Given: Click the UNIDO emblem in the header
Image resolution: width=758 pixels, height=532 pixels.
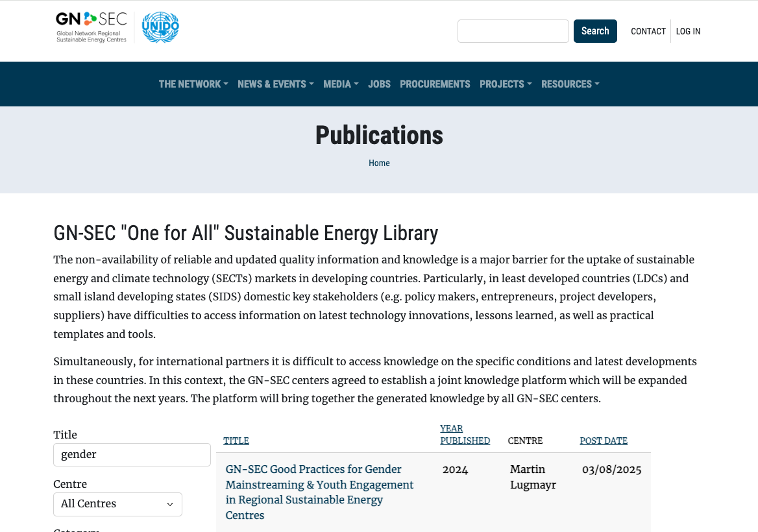Looking at the screenshot, I should coord(160,27).
